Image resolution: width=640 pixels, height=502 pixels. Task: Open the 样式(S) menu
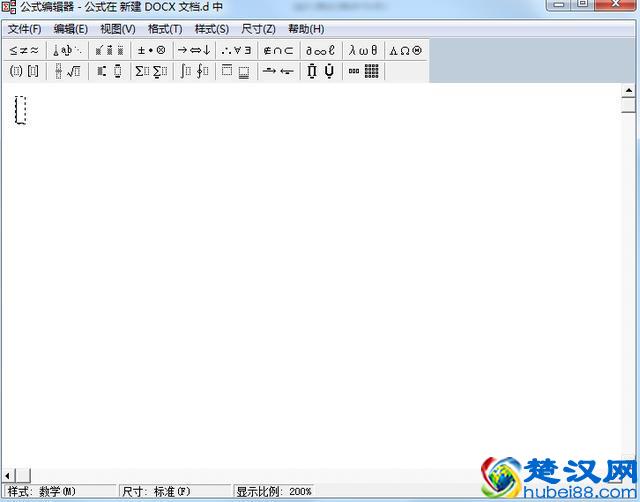(x=212, y=29)
